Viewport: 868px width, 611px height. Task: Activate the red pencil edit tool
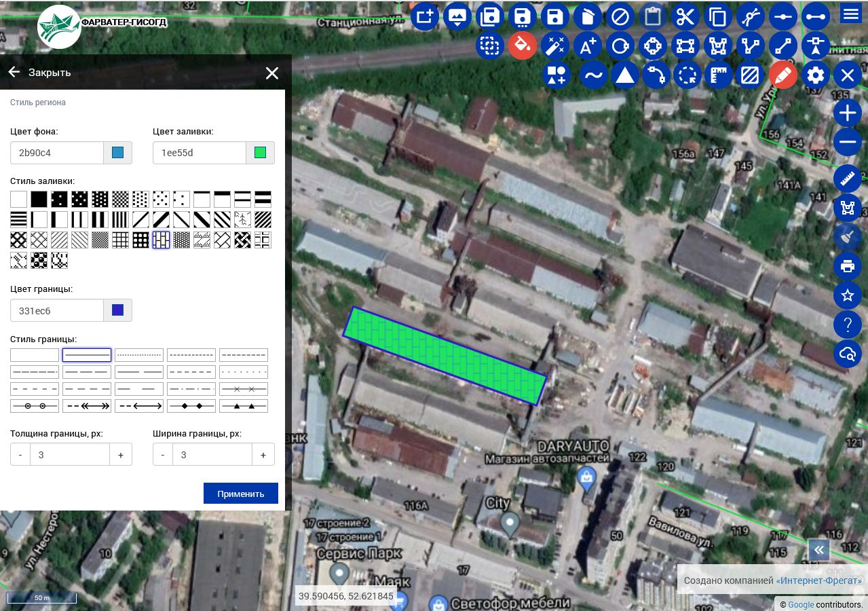(782, 75)
